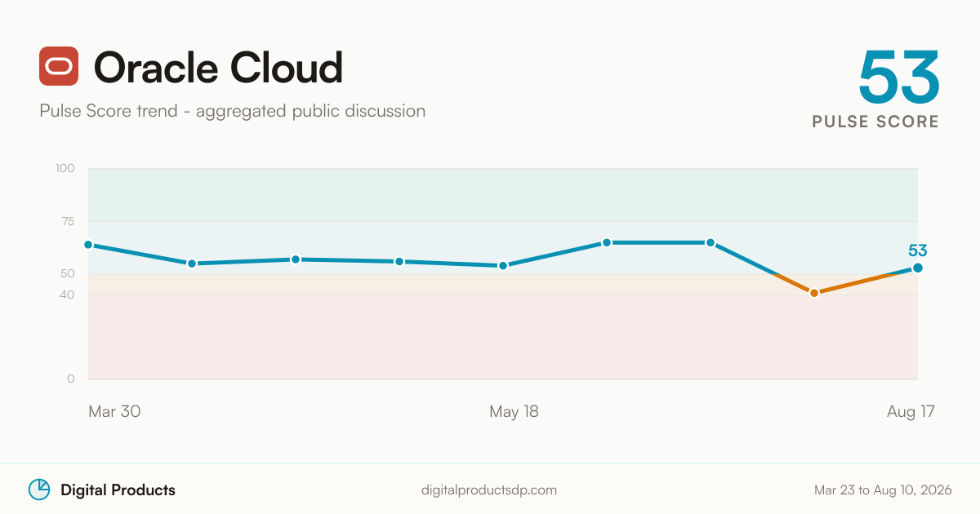Open the digitalproductsdp.com link
Viewport: 980px width, 514px height.
coord(489,490)
